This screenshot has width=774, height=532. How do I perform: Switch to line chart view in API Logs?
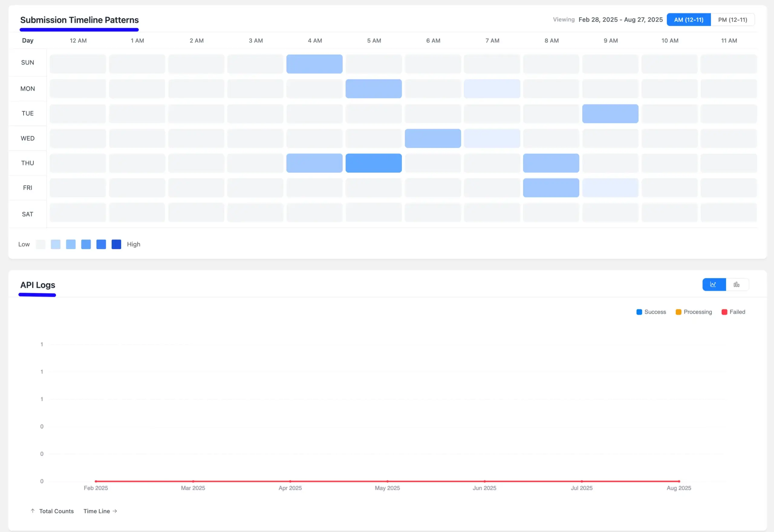coord(714,284)
